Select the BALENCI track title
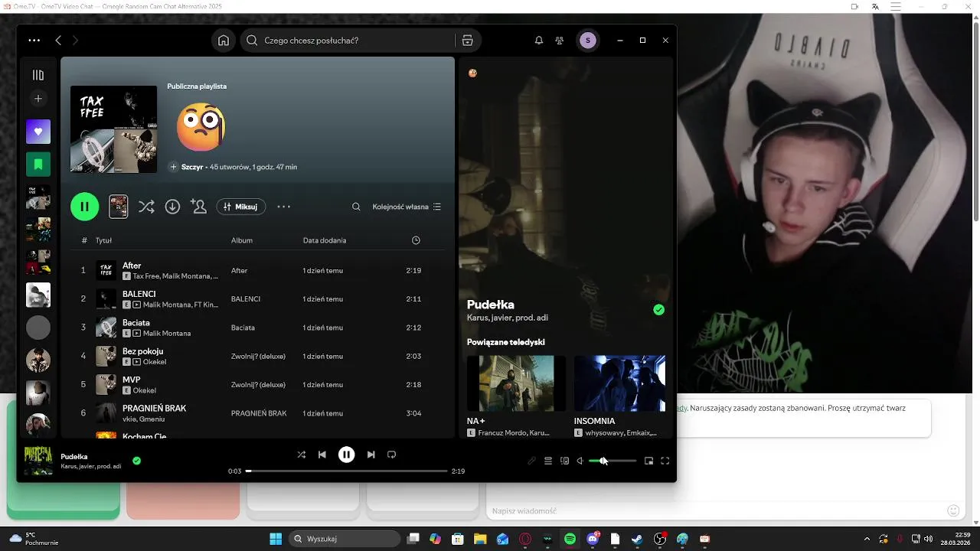The height and width of the screenshot is (551, 980). 139,294
